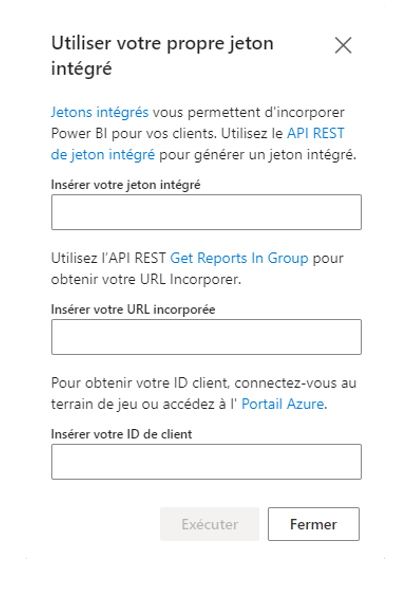Follow the API REST link text

tap(316, 133)
